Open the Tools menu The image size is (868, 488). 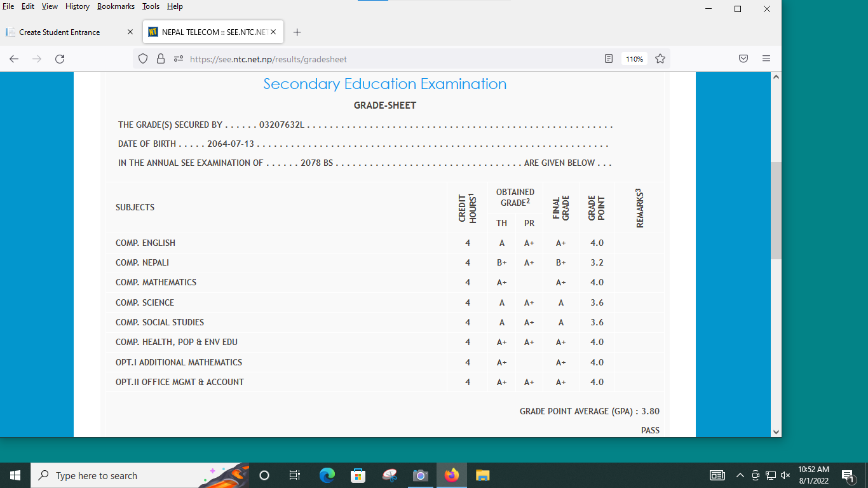click(x=151, y=6)
